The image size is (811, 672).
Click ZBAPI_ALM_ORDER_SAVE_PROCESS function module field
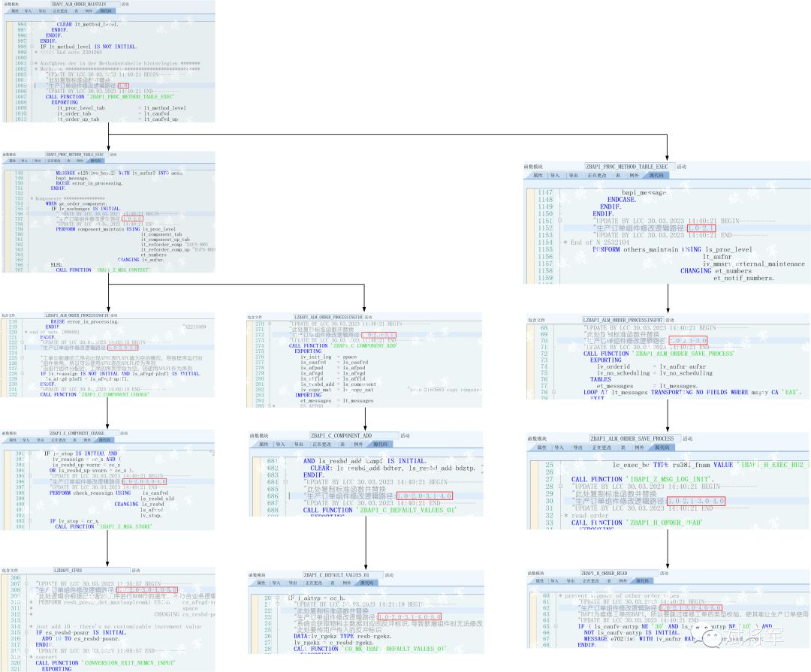[635, 438]
